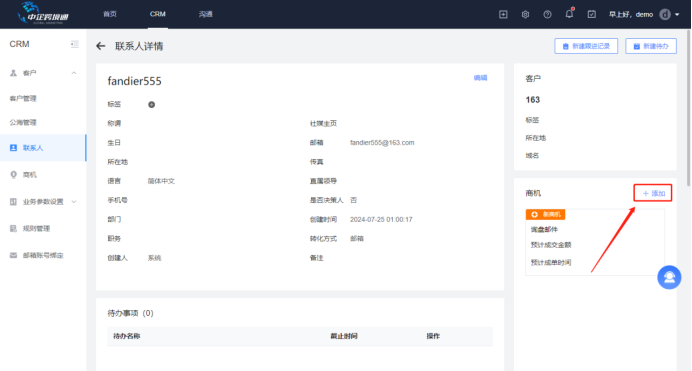Open help via the question mark icon

(x=547, y=15)
